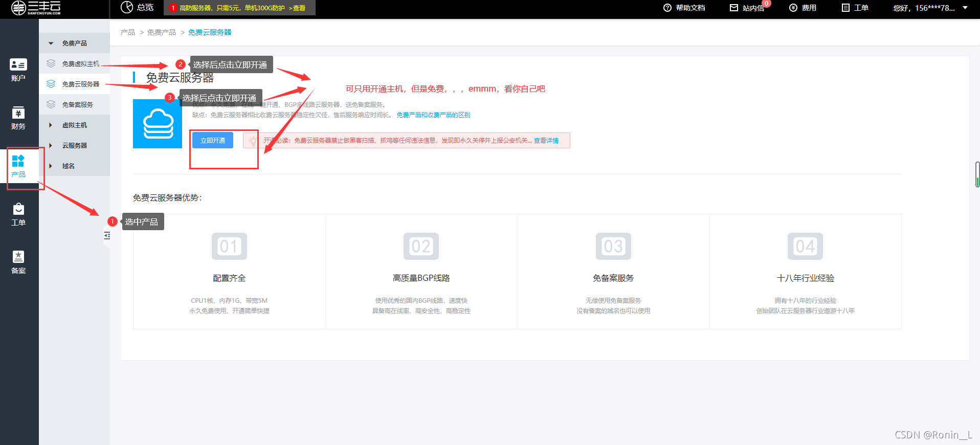Click the 04 十八年行业经验 number icon
Viewport: 980px width, 445px height.
(805, 246)
